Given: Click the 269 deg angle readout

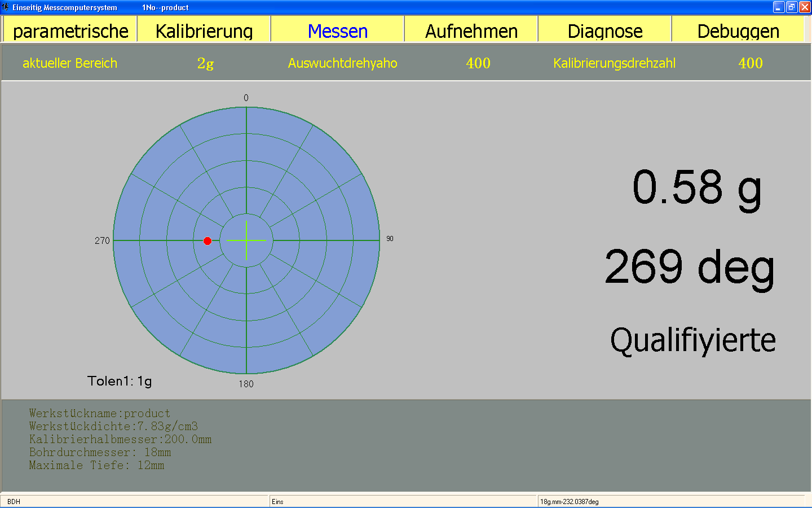Looking at the screenshot, I should (x=690, y=267).
